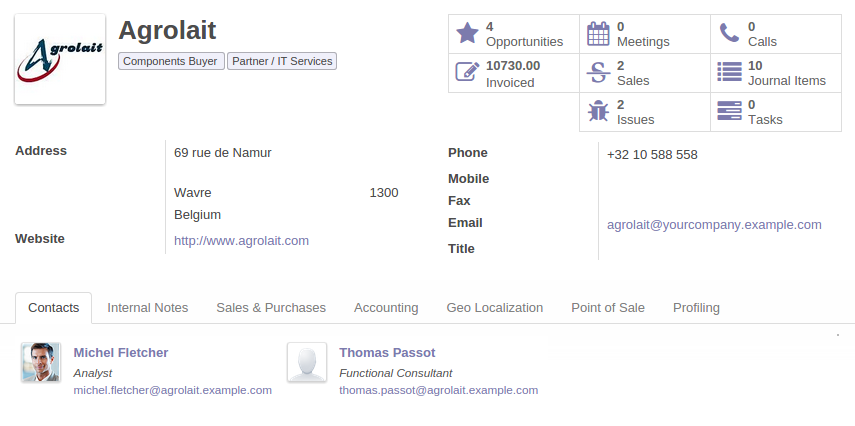The width and height of the screenshot is (855, 426).
Task: Open Michel Fletcher's contact photo
Action: [x=41, y=363]
